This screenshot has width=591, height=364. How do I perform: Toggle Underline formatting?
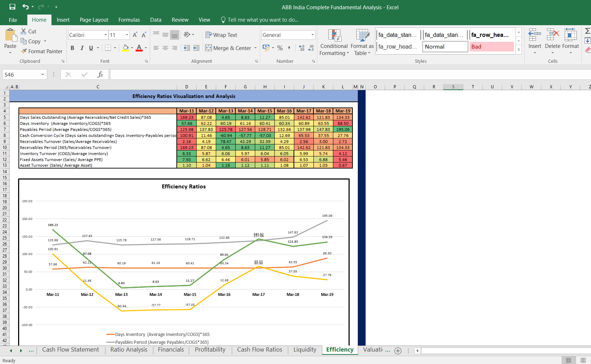click(91, 48)
